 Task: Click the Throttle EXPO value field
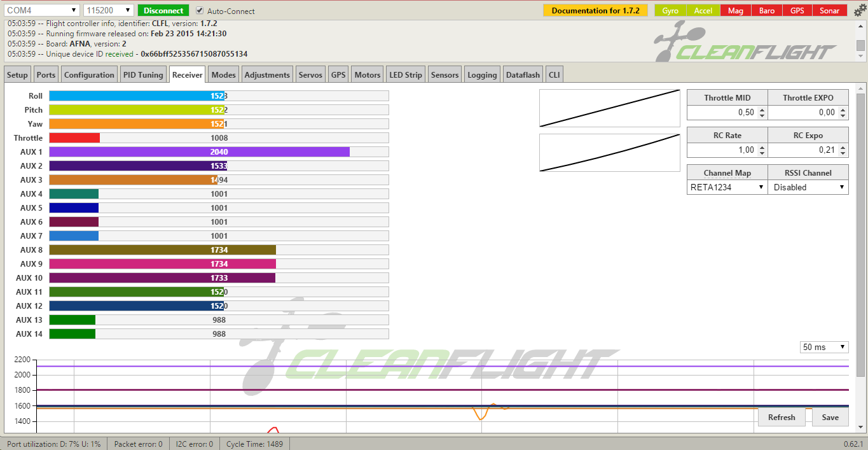808,113
